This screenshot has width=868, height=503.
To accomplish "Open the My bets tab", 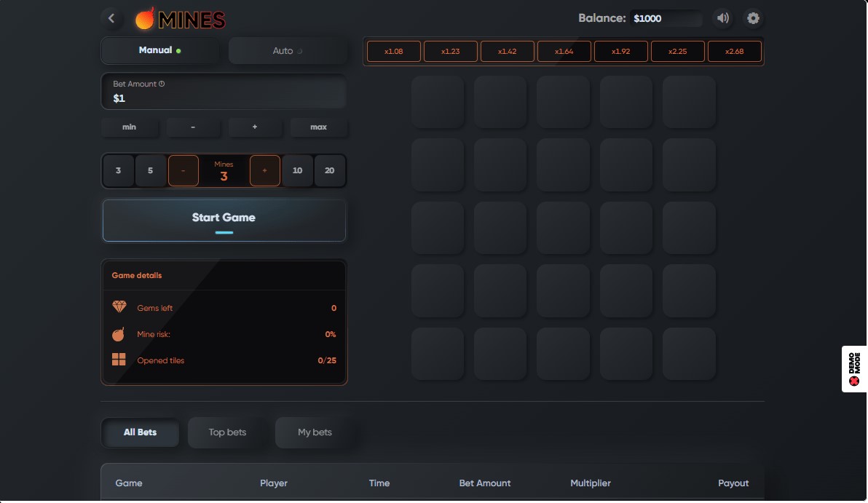I will click(315, 432).
